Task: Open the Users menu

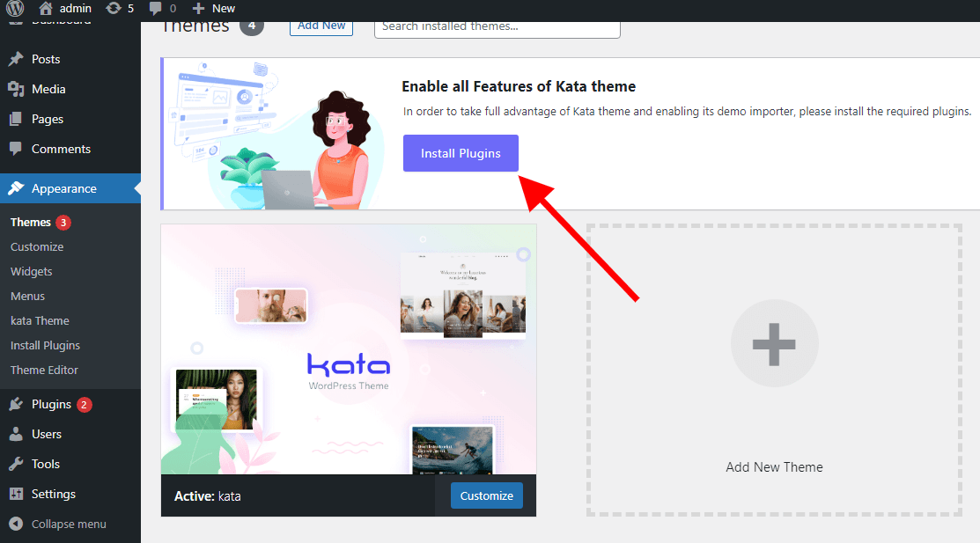Action: (x=70, y=434)
